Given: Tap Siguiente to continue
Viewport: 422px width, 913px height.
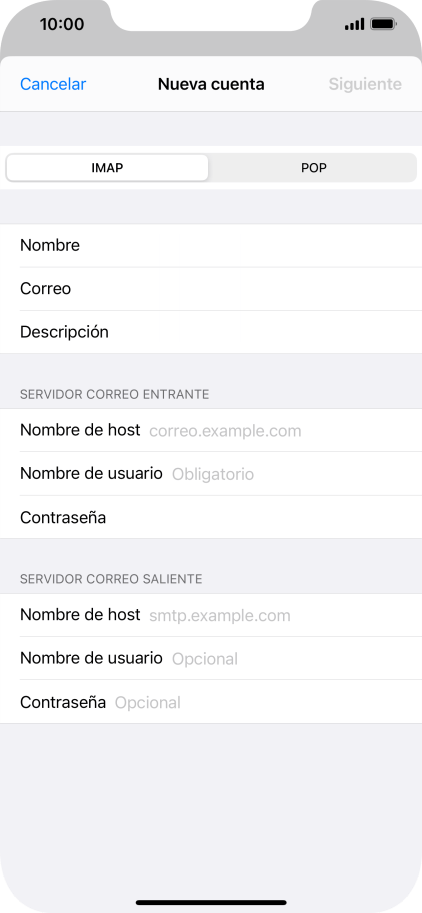Looking at the screenshot, I should (x=365, y=84).
